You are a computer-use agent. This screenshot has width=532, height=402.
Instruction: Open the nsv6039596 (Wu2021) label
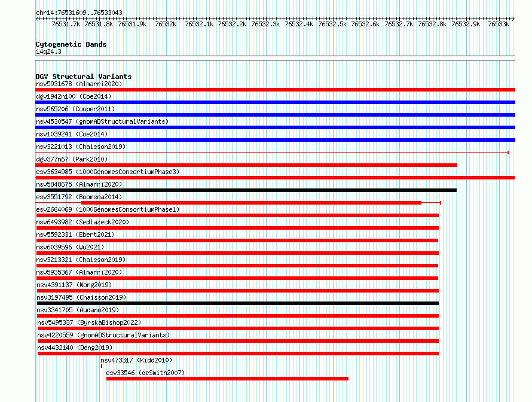pyautogui.click(x=70, y=247)
